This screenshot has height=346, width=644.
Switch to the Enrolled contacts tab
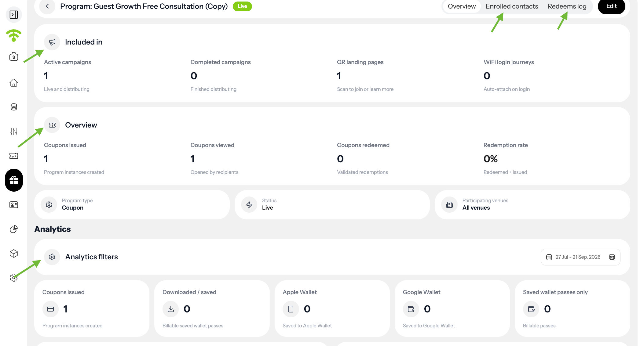(x=512, y=6)
